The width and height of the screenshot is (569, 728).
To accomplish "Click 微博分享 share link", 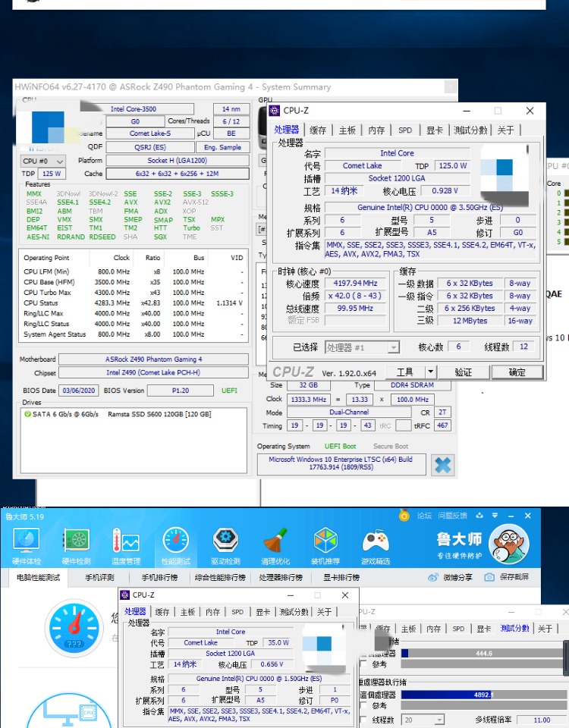I will (457, 577).
